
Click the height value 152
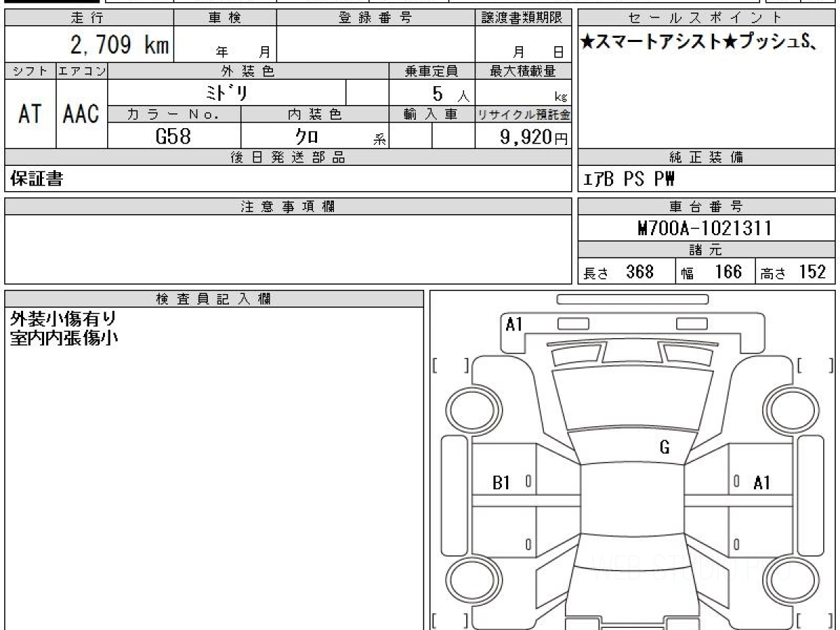[x=813, y=272]
